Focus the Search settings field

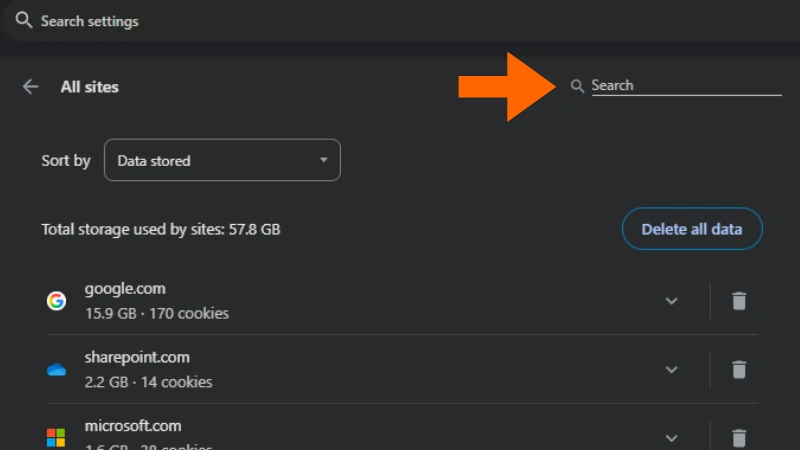tap(200, 21)
